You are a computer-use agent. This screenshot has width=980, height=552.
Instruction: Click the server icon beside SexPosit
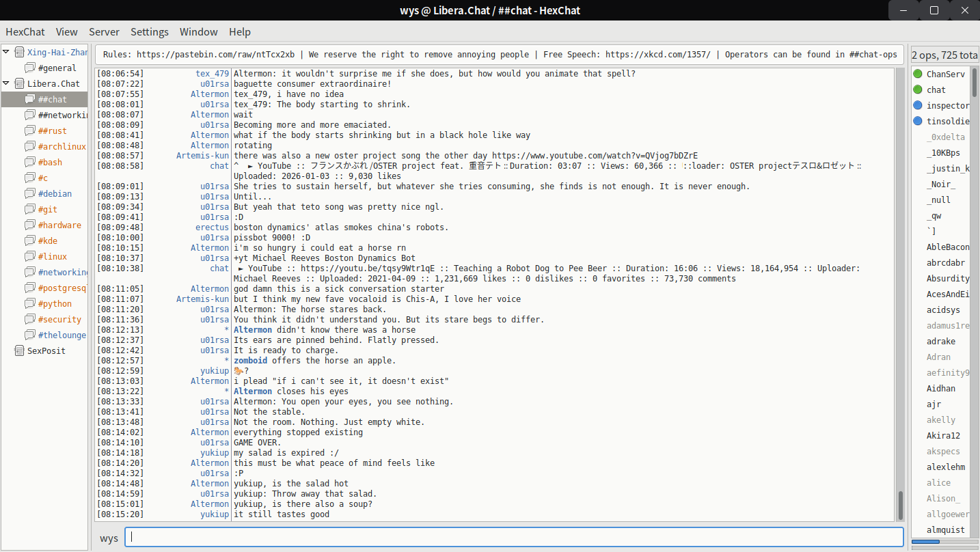19,350
